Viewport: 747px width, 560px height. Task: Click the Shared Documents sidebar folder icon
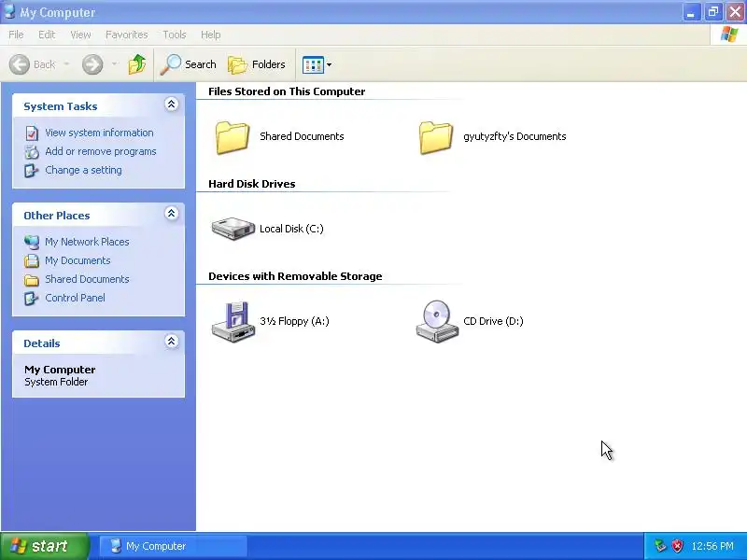click(x=32, y=279)
